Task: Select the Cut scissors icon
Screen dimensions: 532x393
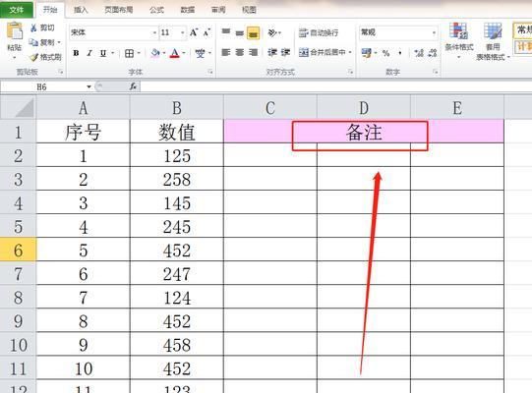Action: click(x=33, y=28)
